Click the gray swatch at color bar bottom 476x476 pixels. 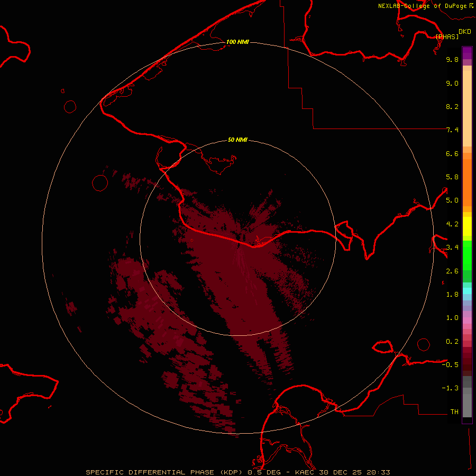pyautogui.click(x=467, y=406)
